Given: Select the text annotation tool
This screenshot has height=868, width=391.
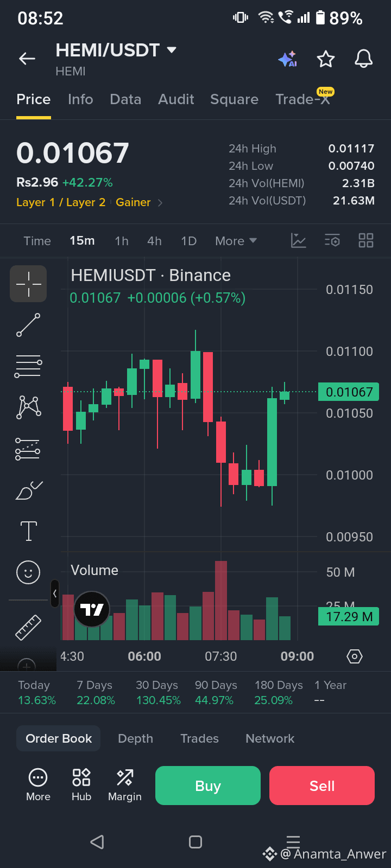Looking at the screenshot, I should point(28,531).
